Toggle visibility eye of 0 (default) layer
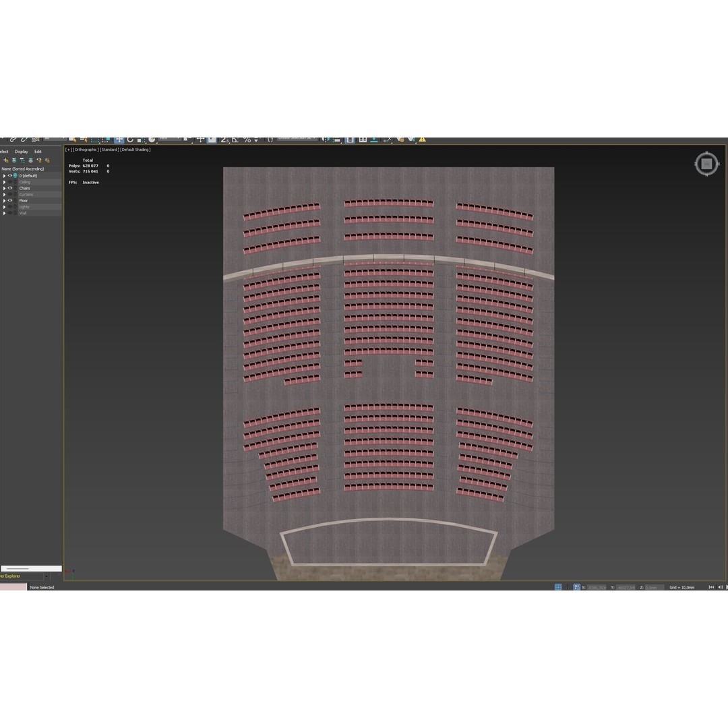 coord(9,176)
